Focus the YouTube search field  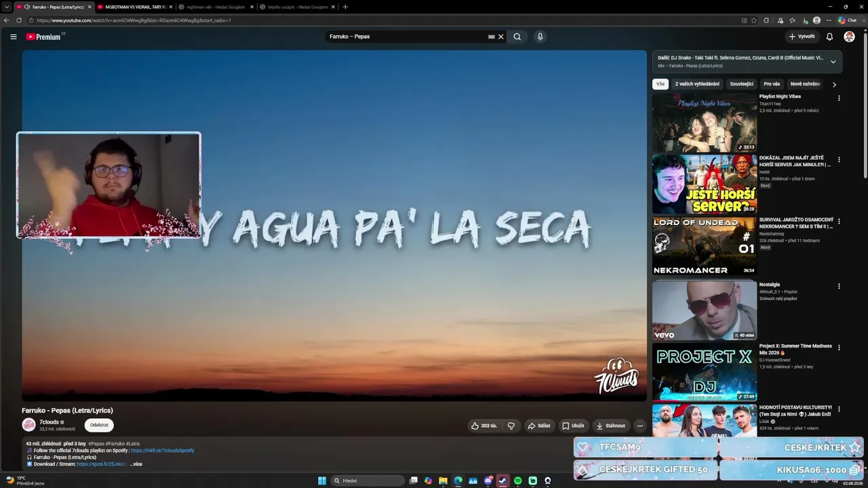point(407,37)
